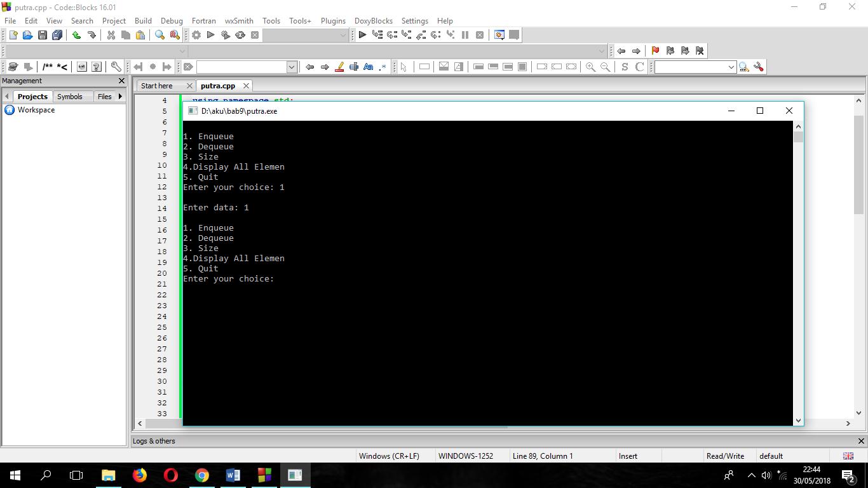Insert Doxygen line comment icon
Screen dimensions: 868x488
click(x=62, y=67)
